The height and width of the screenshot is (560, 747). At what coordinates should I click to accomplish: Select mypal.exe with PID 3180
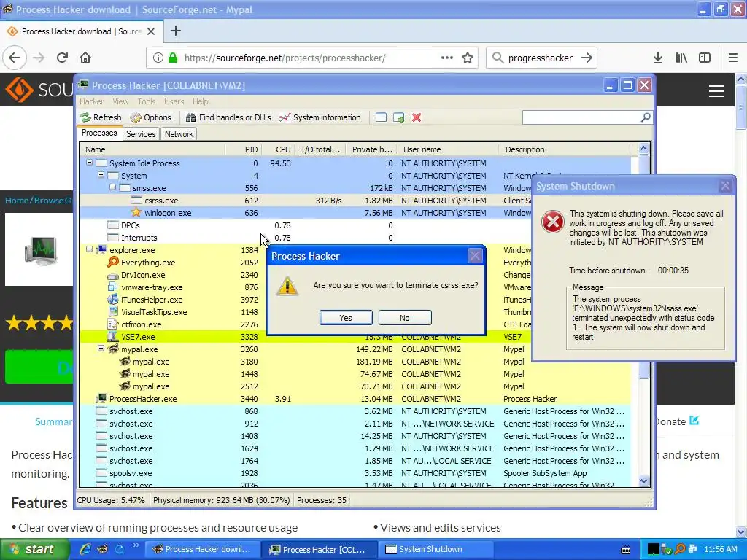tap(355, 362)
